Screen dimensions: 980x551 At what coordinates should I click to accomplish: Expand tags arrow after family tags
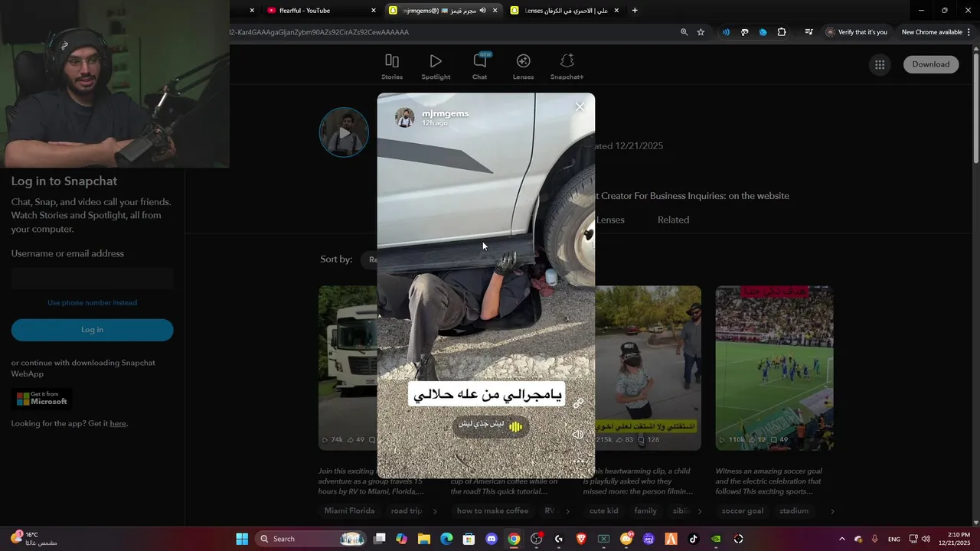pos(700,510)
